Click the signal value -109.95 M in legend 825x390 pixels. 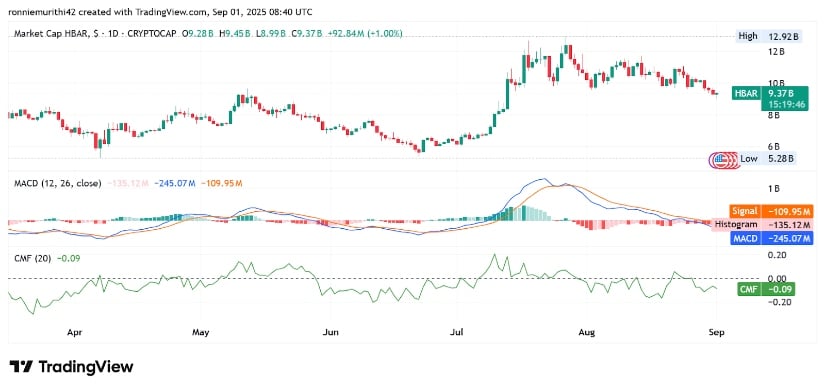point(221,183)
